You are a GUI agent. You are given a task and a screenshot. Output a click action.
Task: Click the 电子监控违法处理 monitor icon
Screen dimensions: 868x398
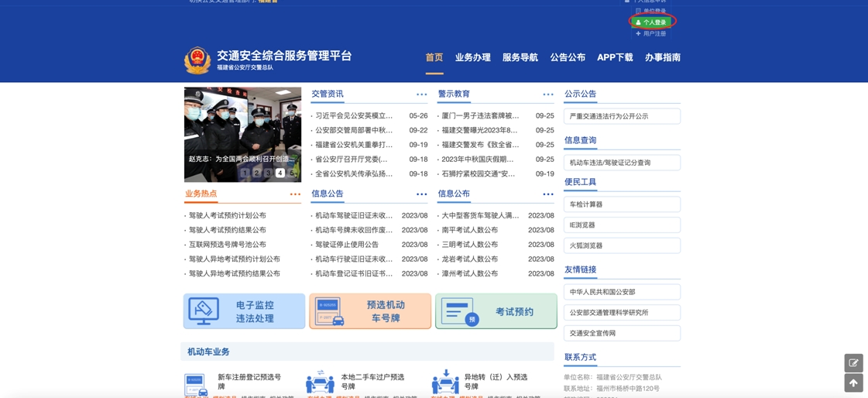(x=204, y=311)
